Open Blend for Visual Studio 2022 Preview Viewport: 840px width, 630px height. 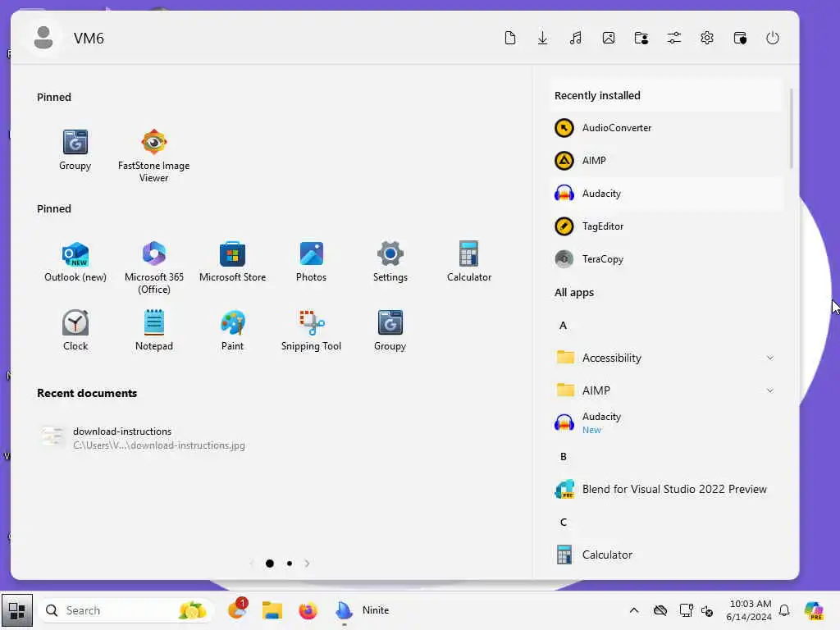666,489
